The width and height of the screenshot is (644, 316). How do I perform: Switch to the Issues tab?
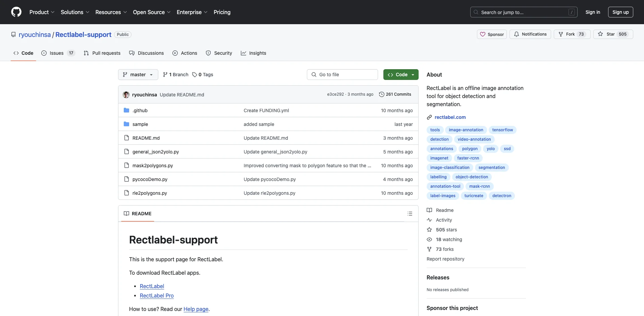click(58, 53)
